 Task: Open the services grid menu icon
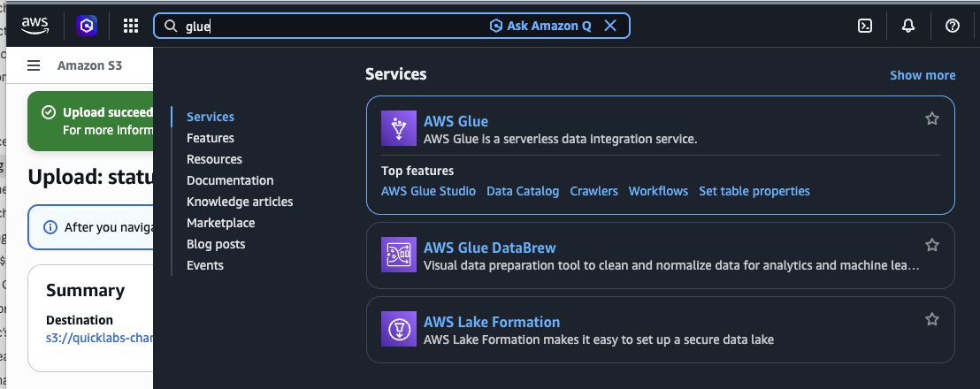click(130, 26)
